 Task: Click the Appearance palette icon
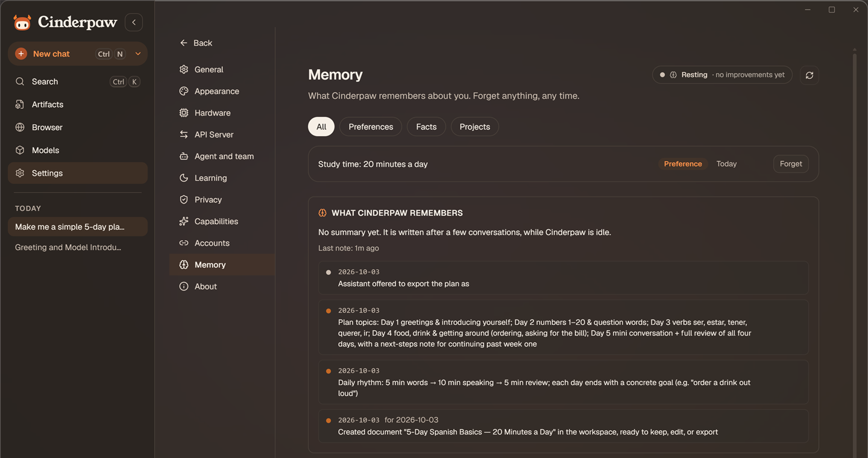pyautogui.click(x=184, y=91)
